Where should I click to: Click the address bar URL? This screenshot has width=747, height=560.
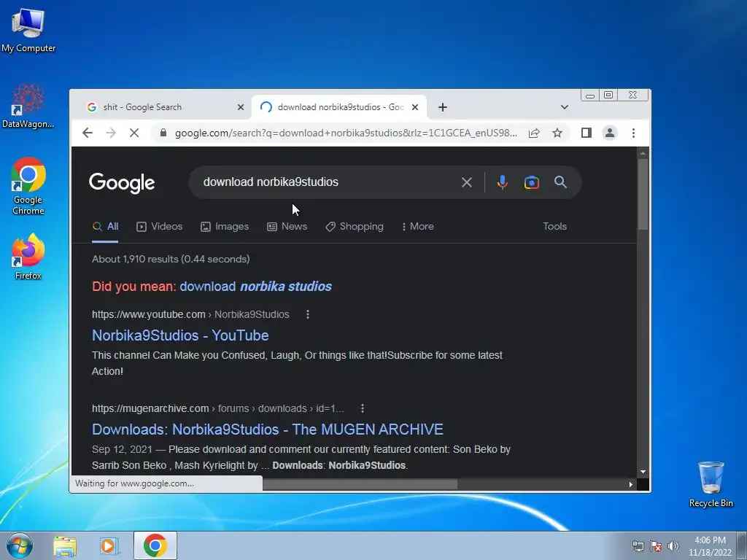[346, 133]
